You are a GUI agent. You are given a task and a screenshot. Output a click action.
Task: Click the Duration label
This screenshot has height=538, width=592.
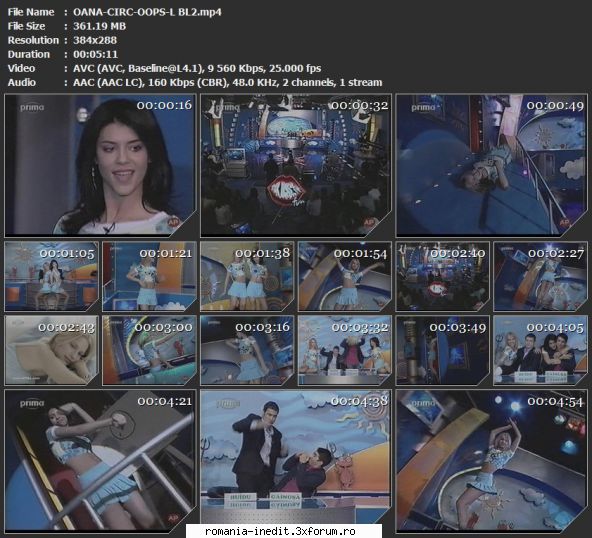pyautogui.click(x=29, y=54)
